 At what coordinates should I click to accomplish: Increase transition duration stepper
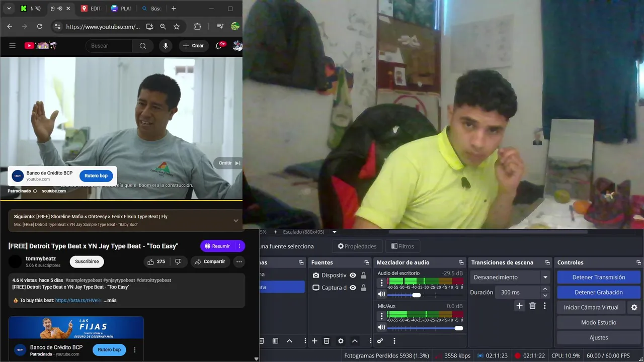(545, 289)
